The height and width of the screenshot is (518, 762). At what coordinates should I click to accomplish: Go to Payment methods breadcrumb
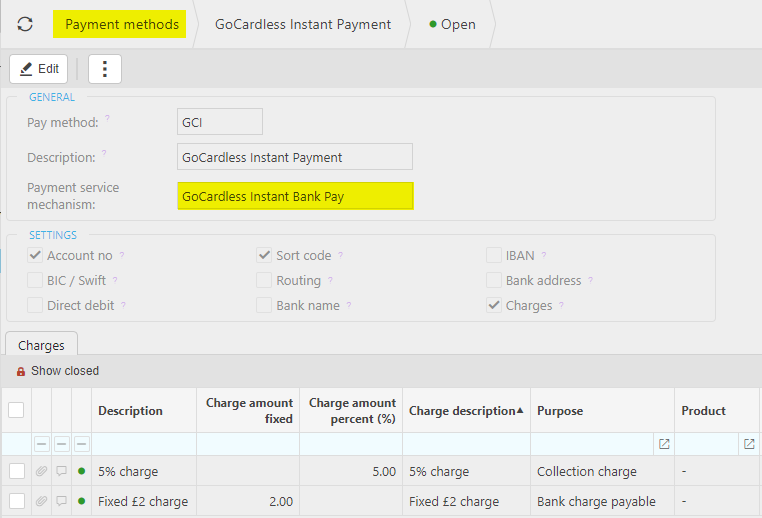tap(122, 24)
